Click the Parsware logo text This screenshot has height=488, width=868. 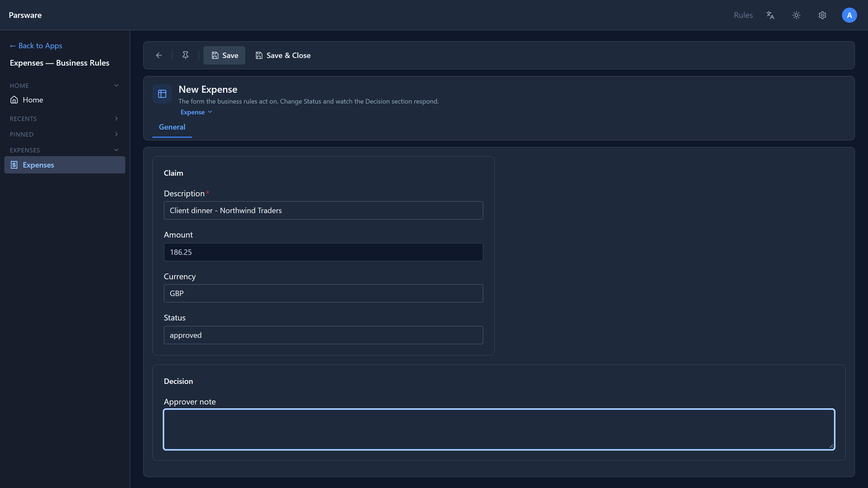coord(25,15)
